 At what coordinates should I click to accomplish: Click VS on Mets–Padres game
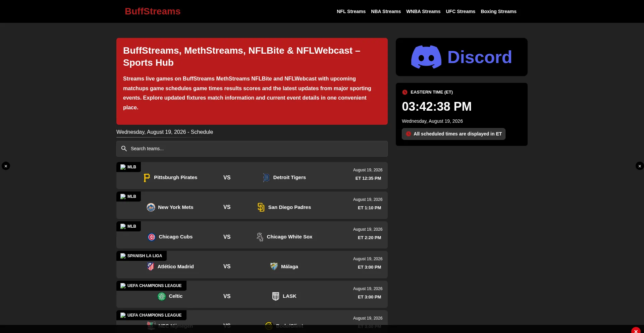coord(227,207)
